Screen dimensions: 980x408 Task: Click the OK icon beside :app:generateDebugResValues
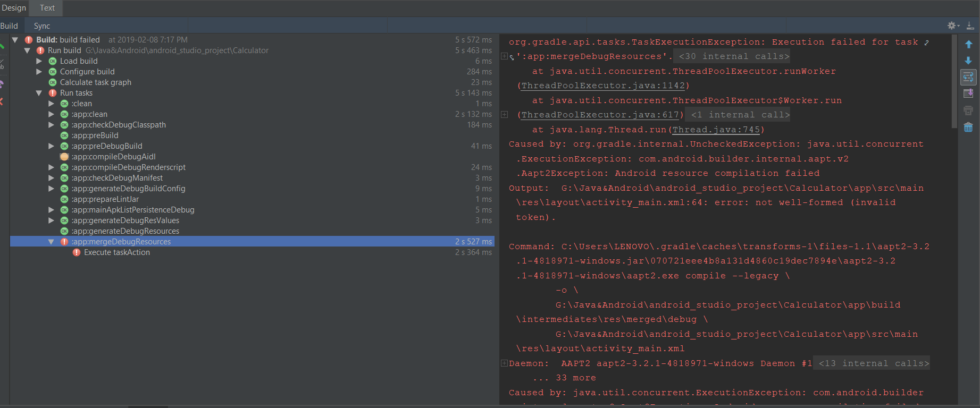(64, 220)
